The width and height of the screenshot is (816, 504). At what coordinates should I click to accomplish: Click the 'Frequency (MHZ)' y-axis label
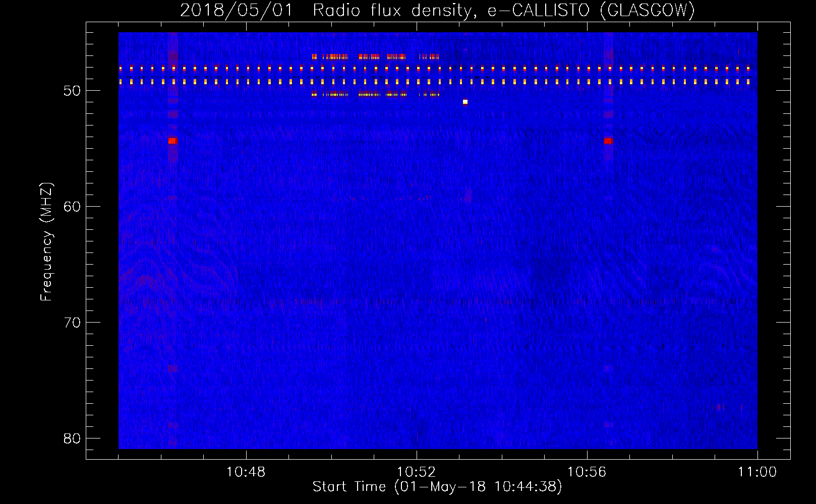[46, 242]
